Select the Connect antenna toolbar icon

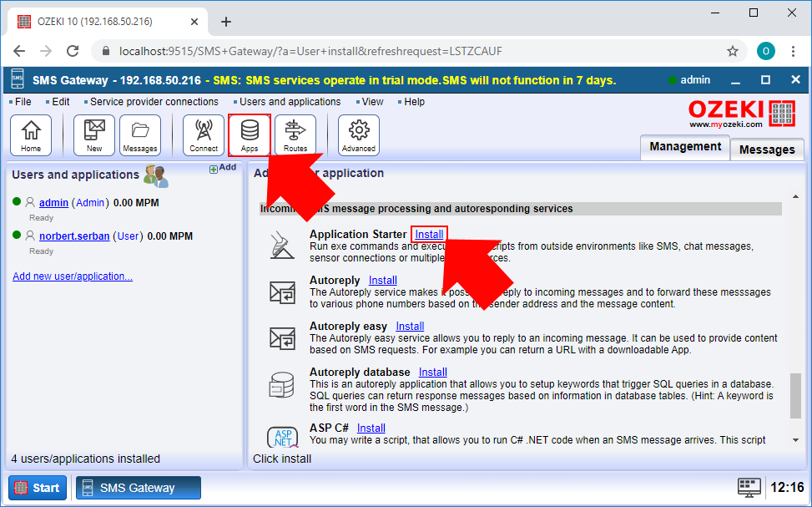204,134
